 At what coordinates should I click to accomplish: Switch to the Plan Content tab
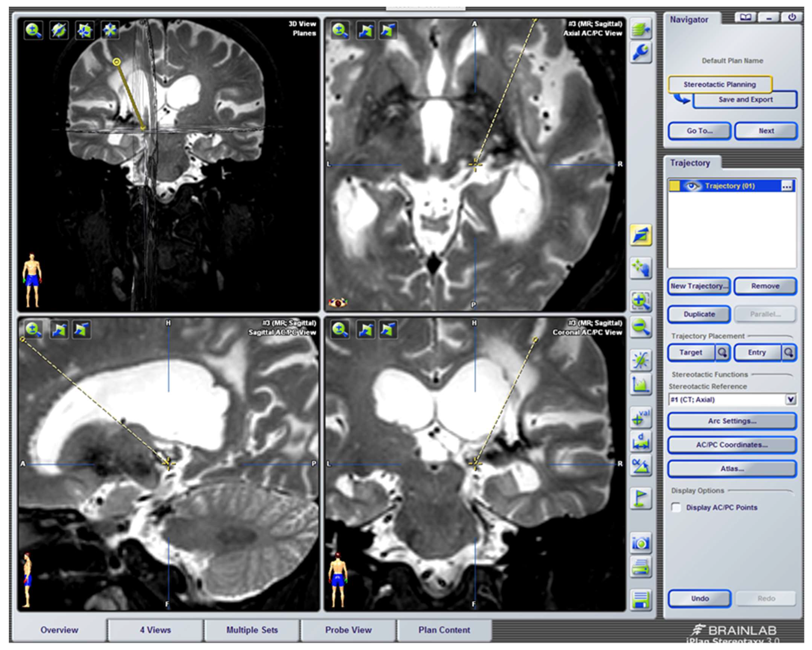click(x=444, y=630)
